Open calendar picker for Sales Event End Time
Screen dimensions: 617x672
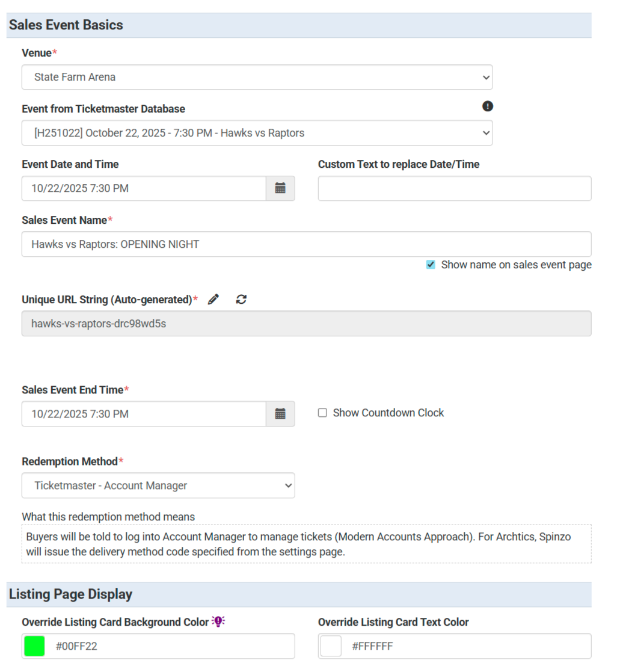pos(280,413)
